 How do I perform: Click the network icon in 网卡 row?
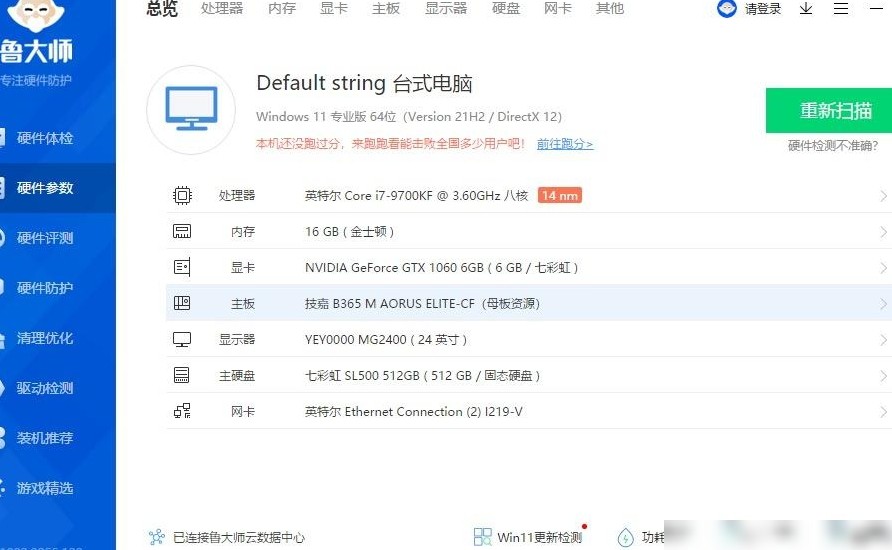[182, 411]
